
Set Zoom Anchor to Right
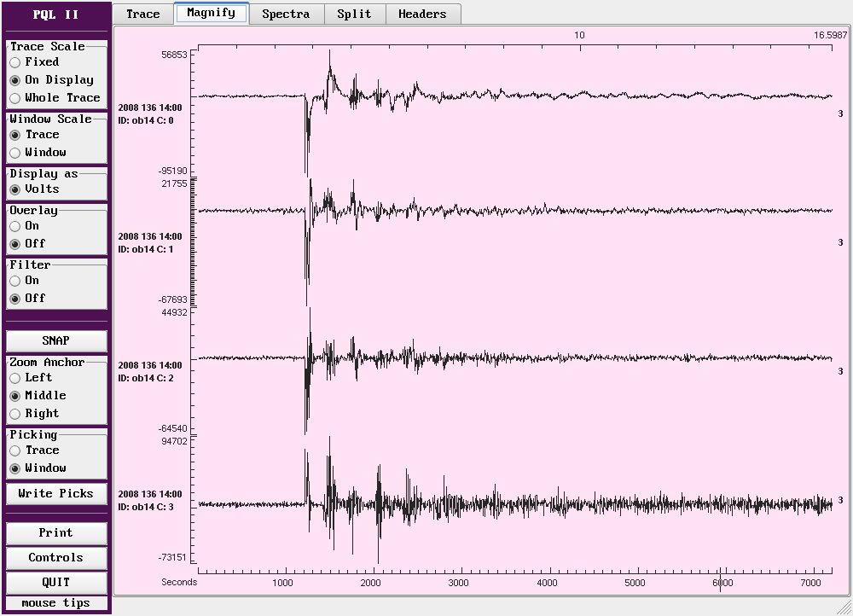tap(15, 414)
